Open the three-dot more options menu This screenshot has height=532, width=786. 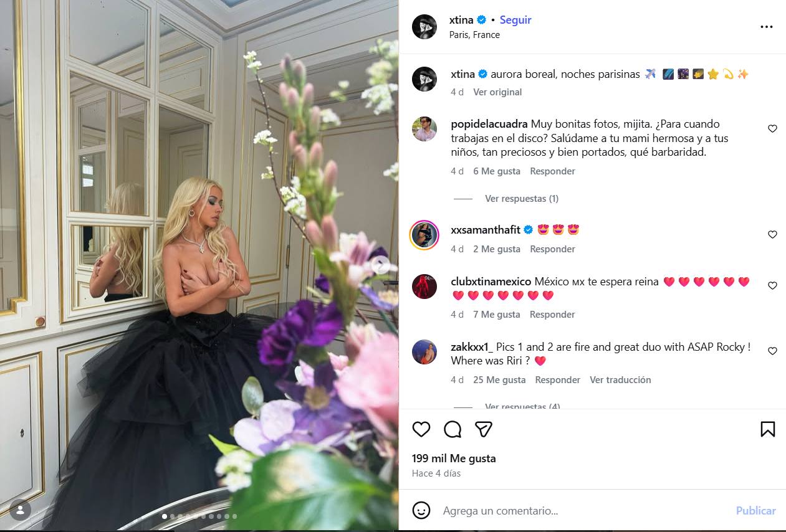coord(767,27)
